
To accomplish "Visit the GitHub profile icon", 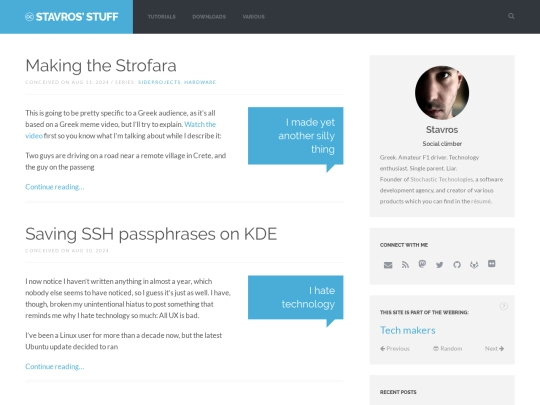I will pyautogui.click(x=457, y=265).
